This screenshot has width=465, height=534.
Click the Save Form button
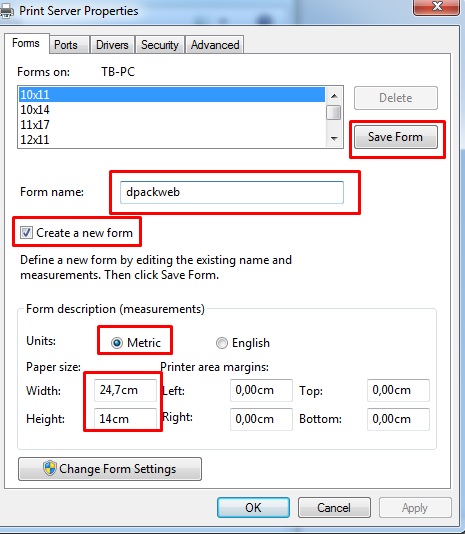point(396,137)
